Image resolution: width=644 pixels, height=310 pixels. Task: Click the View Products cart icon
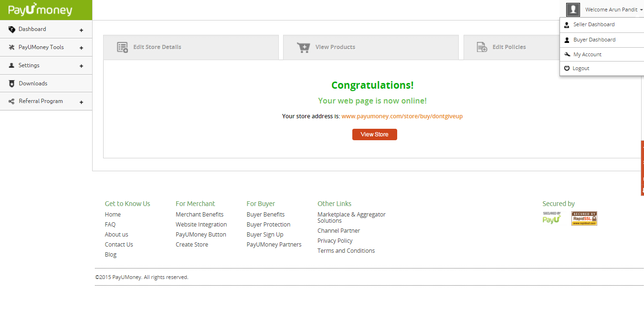[303, 47]
